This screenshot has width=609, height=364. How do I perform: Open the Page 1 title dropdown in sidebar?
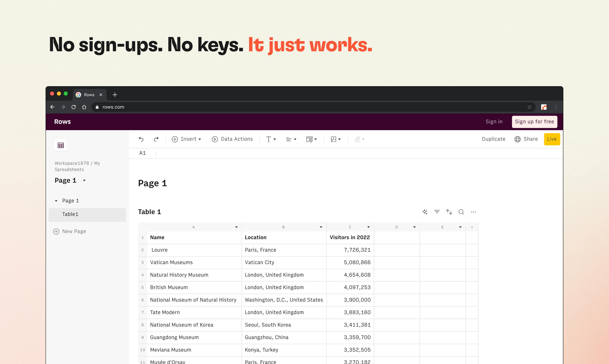84,181
